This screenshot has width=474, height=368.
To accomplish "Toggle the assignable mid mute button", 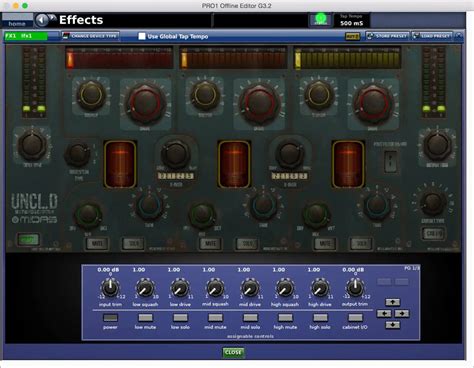I will click(x=215, y=318).
